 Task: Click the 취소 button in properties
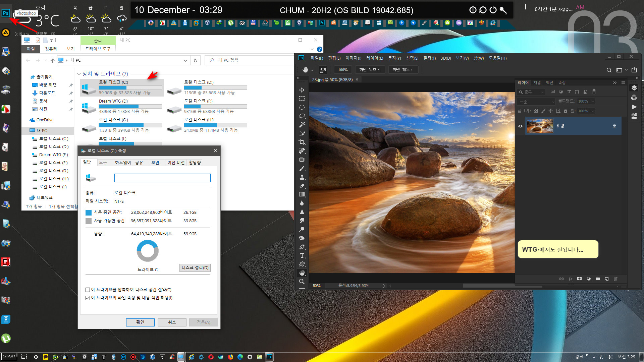[172, 322]
